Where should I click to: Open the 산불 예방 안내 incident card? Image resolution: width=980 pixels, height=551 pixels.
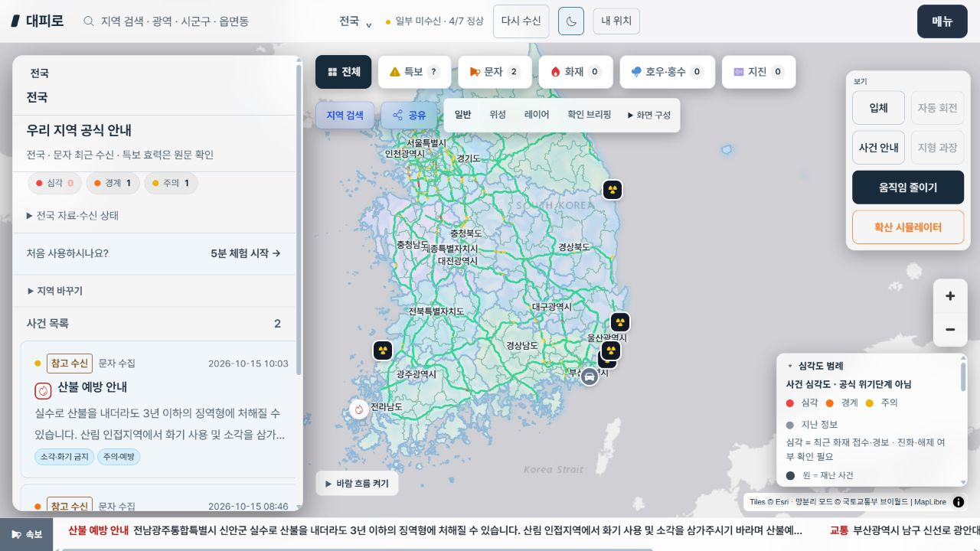tap(158, 409)
